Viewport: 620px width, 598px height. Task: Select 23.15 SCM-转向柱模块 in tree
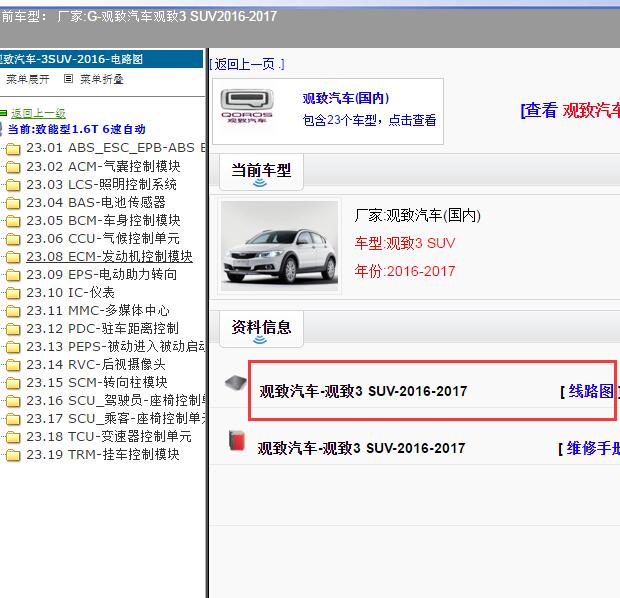click(97, 383)
